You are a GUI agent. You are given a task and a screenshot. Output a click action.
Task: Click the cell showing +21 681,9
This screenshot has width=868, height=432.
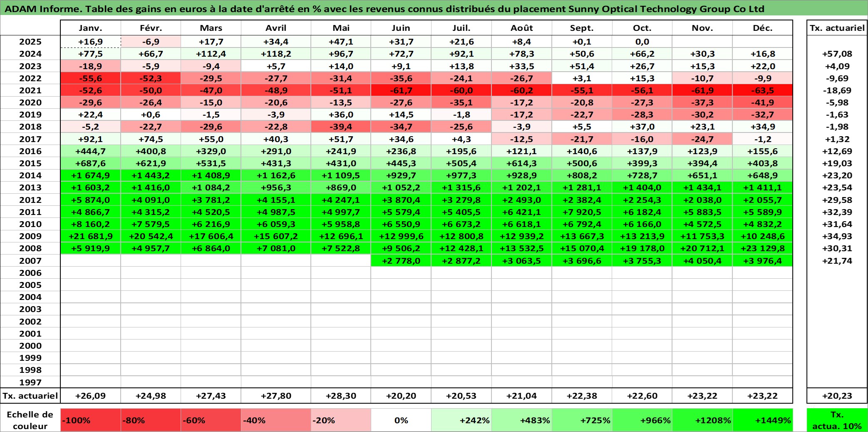[x=90, y=236]
